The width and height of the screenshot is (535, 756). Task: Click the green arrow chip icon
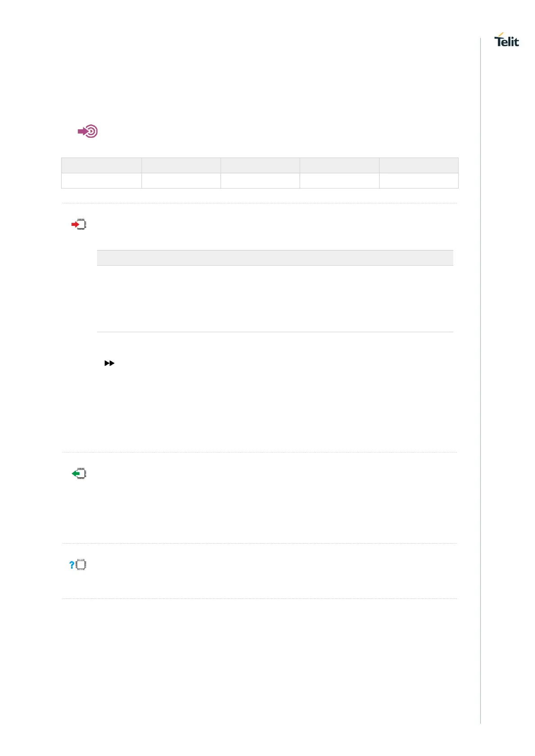pos(79,473)
